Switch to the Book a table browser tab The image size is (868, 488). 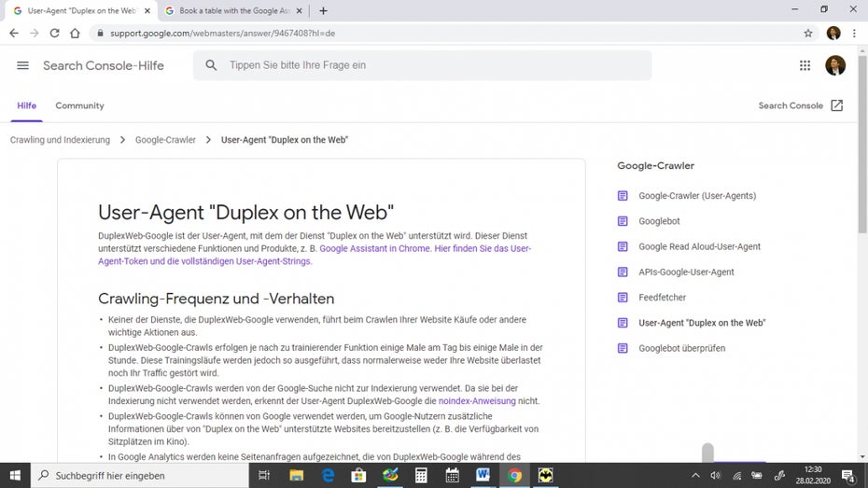233,10
